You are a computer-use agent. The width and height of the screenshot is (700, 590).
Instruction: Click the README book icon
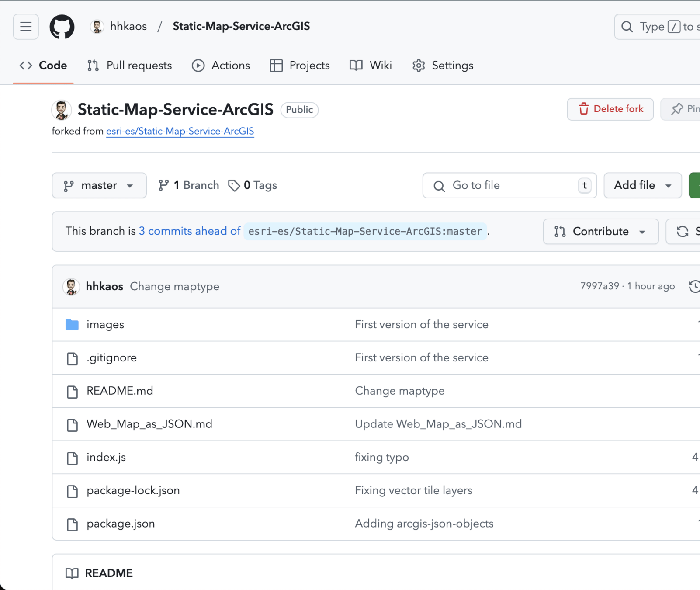tap(72, 573)
